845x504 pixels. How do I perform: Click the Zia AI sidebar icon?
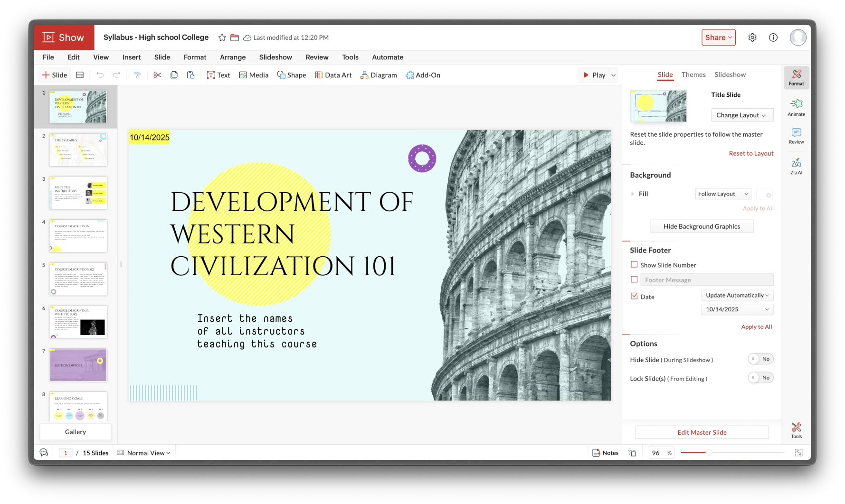796,166
